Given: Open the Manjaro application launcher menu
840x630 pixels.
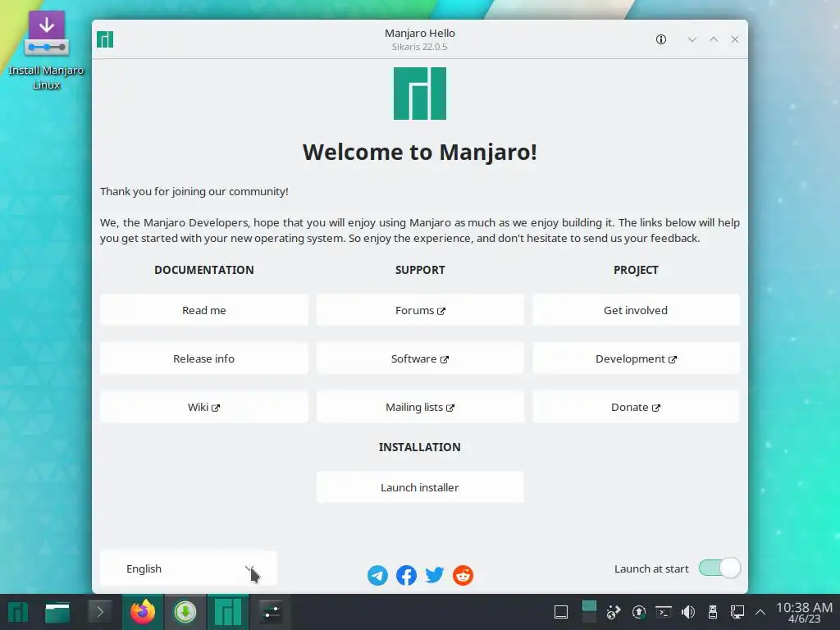Looking at the screenshot, I should pos(18,612).
